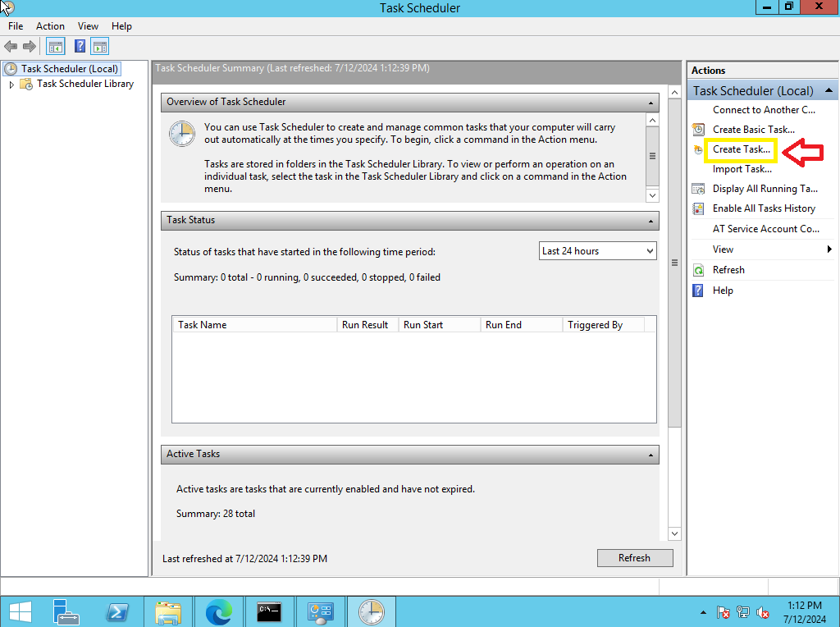Open the Windows Start button
This screenshot has width=840, height=627.
[21, 611]
